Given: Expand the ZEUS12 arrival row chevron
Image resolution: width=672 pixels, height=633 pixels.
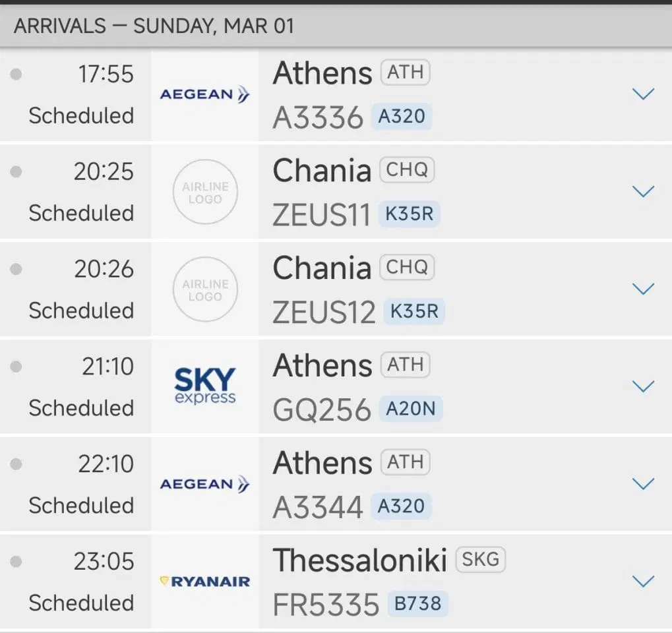Looking at the screenshot, I should pyautogui.click(x=642, y=289).
